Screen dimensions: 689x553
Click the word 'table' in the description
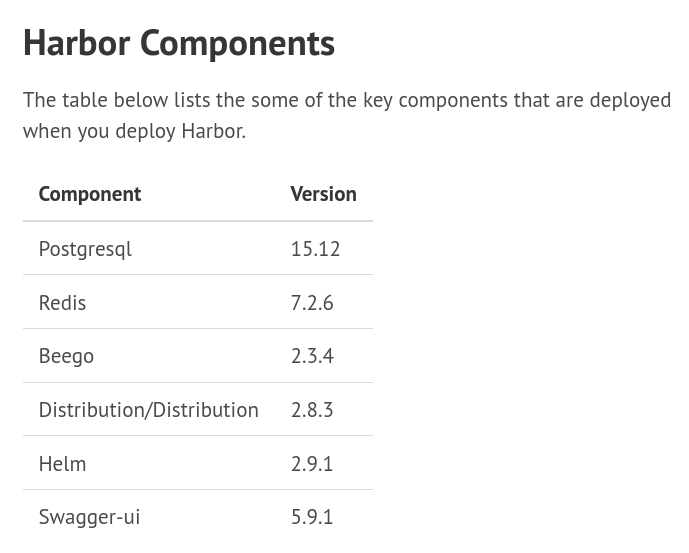tap(84, 100)
